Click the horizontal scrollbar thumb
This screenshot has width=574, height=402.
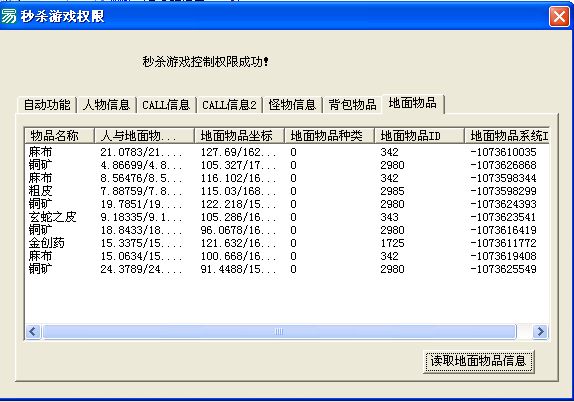click(279, 332)
